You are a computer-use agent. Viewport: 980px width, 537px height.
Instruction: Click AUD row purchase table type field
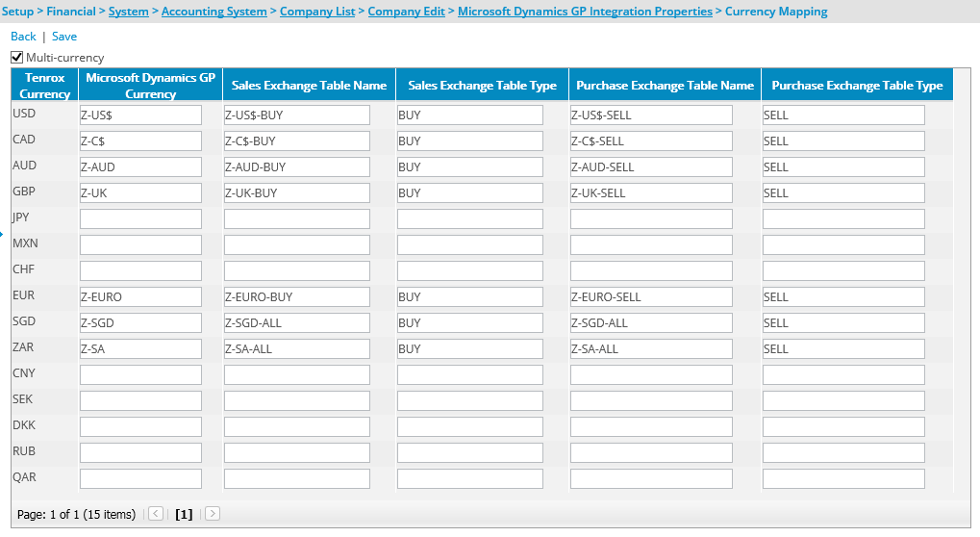click(843, 166)
